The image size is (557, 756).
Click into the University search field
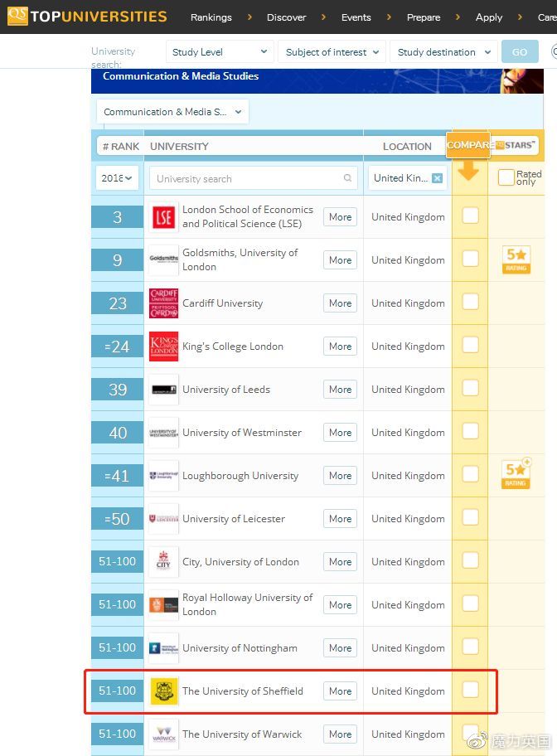[x=253, y=178]
